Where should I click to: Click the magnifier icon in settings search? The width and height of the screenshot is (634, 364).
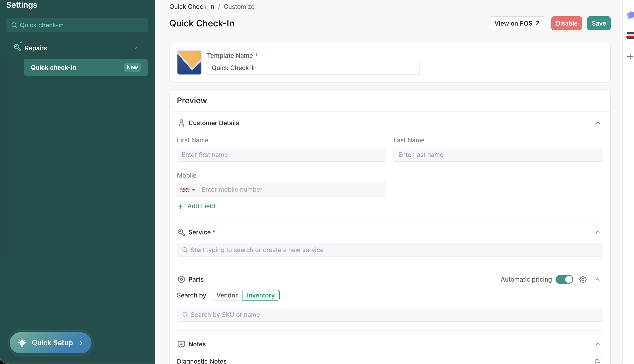click(15, 25)
